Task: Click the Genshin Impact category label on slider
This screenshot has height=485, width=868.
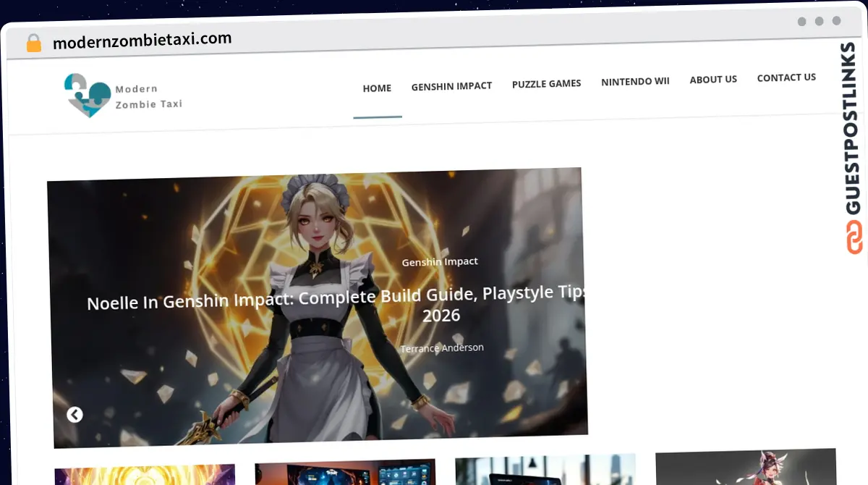Action: click(x=440, y=261)
